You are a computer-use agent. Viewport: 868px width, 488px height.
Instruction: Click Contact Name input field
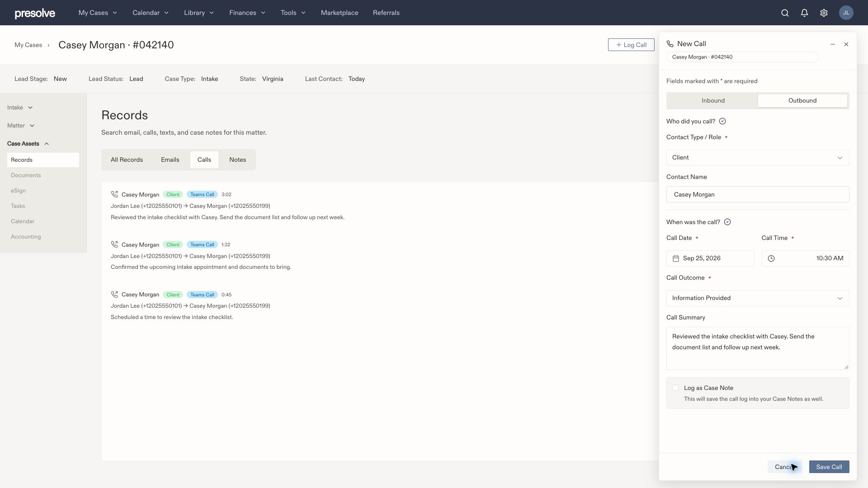click(758, 194)
